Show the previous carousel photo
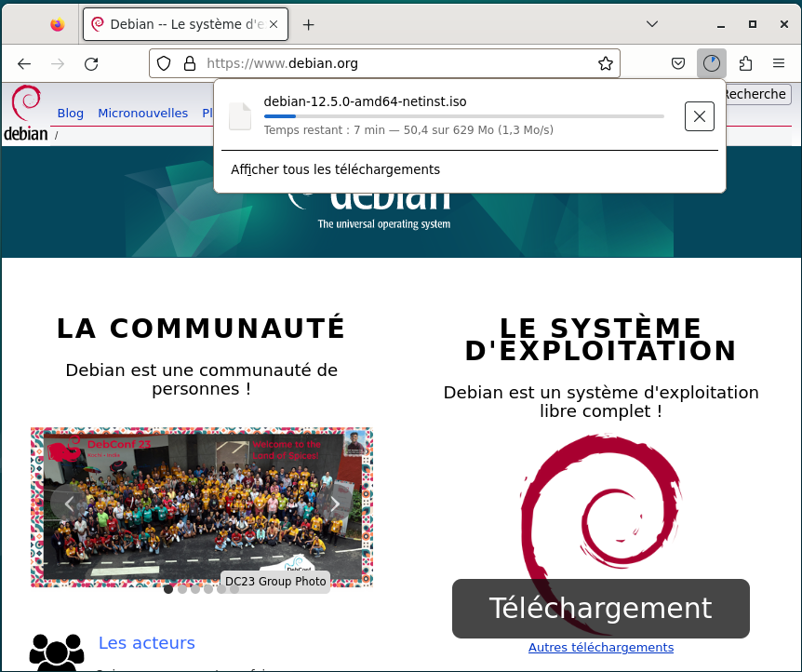This screenshot has width=802, height=672. [69, 504]
